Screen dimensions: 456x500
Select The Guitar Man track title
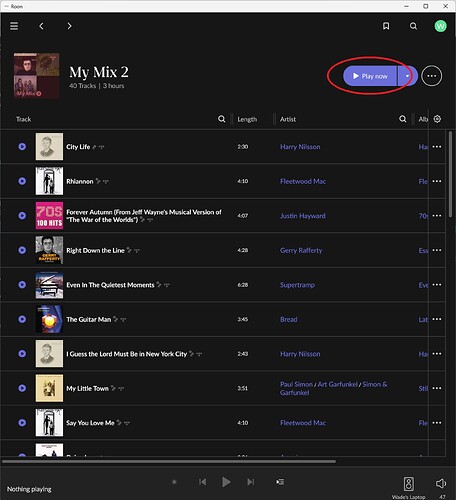click(x=88, y=319)
